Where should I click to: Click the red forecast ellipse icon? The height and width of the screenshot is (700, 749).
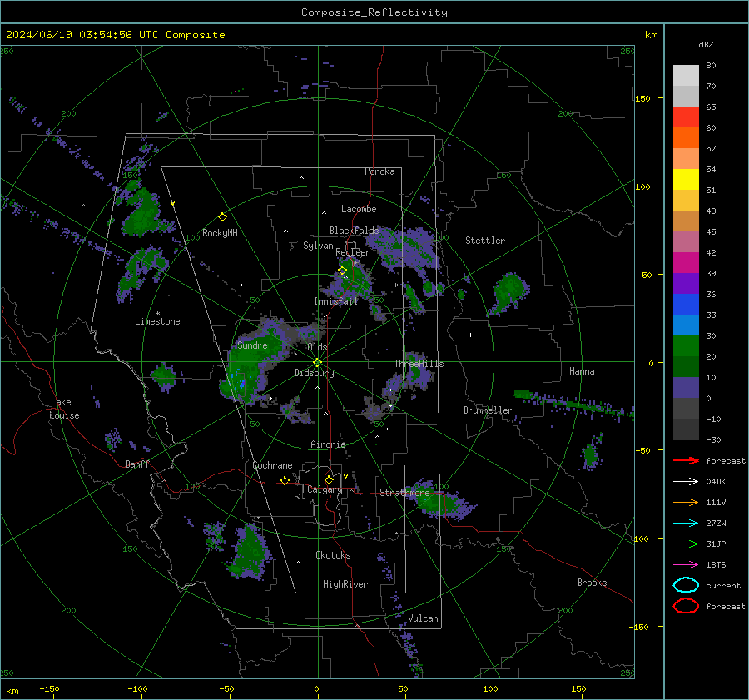pyautogui.click(x=686, y=606)
